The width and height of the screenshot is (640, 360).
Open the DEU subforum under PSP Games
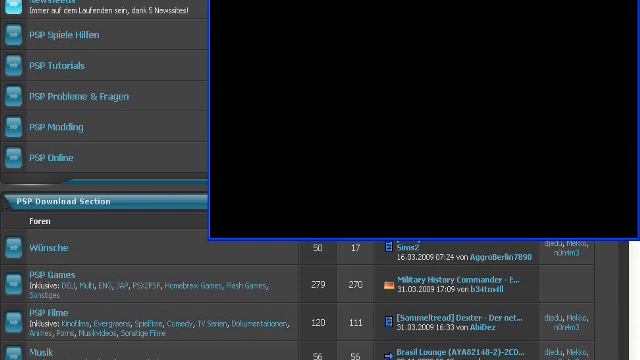(x=68, y=286)
